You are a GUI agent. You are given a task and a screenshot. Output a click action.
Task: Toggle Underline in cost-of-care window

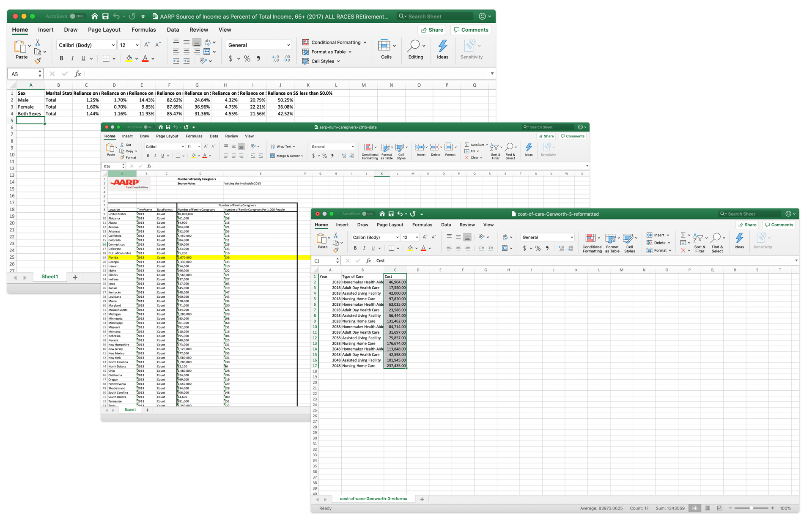click(373, 248)
